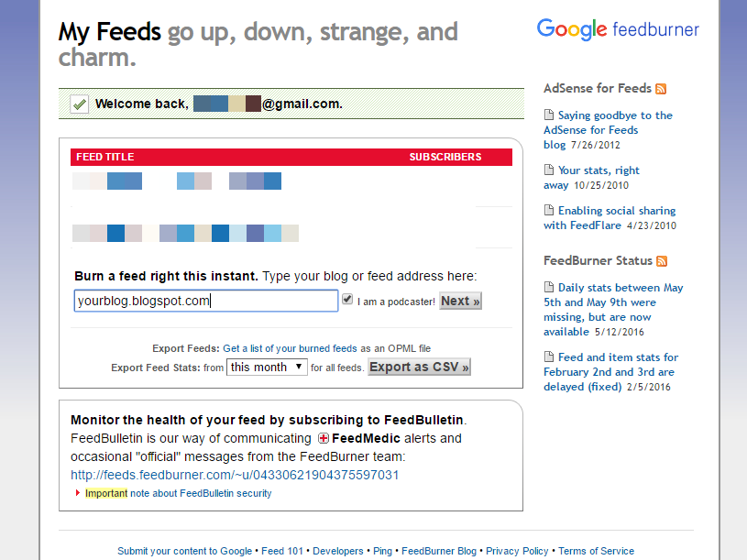Click document icon beside Your stats post
The height and width of the screenshot is (560, 747).
549,170
